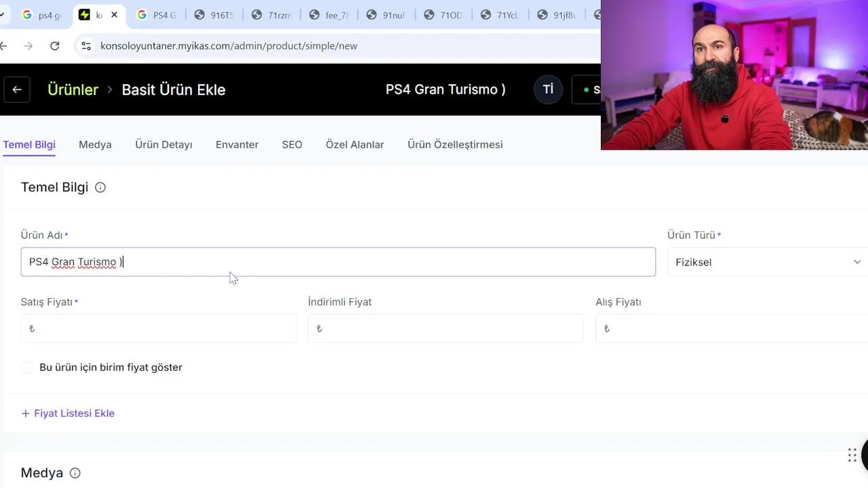868x488 pixels.
Task: Switch to the 71rzm browser tab
Action: click(x=271, y=15)
